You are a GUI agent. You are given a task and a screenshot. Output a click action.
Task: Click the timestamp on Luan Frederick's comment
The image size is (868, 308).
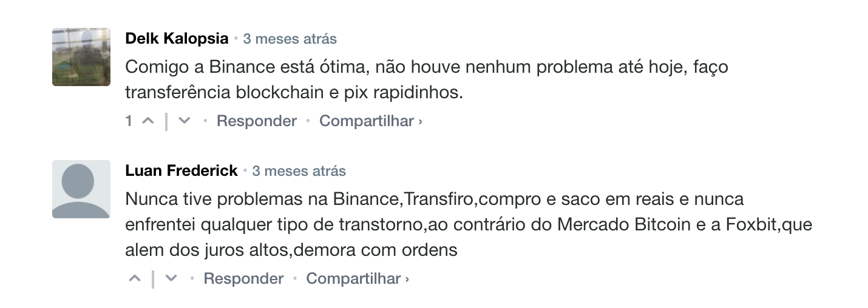click(x=299, y=172)
